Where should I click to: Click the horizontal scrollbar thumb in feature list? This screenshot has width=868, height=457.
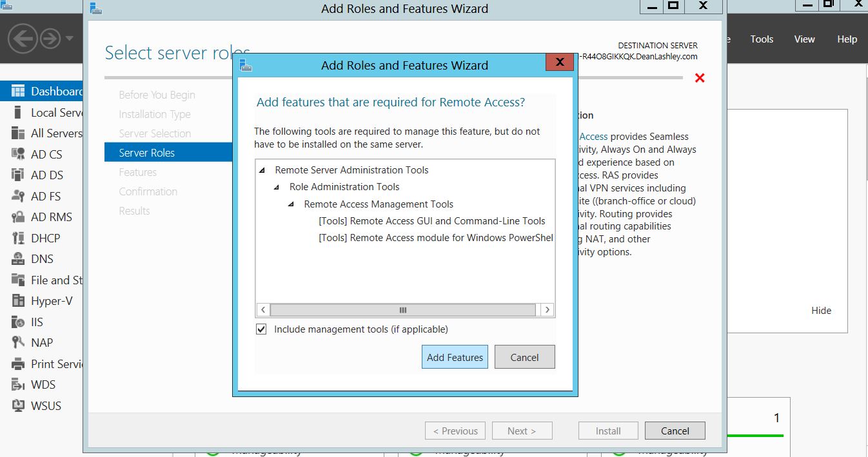point(402,310)
